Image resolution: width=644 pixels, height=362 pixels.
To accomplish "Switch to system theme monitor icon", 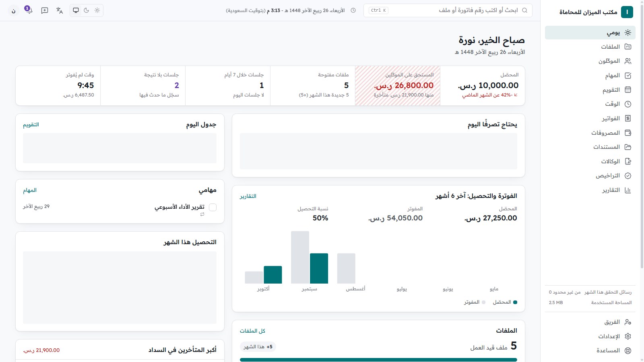I will tap(76, 10).
